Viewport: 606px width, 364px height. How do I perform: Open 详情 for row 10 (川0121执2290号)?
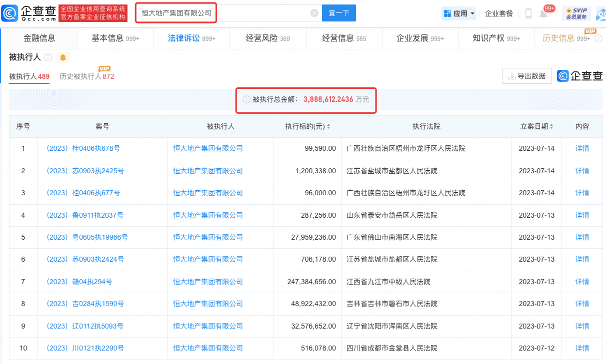[582, 348]
